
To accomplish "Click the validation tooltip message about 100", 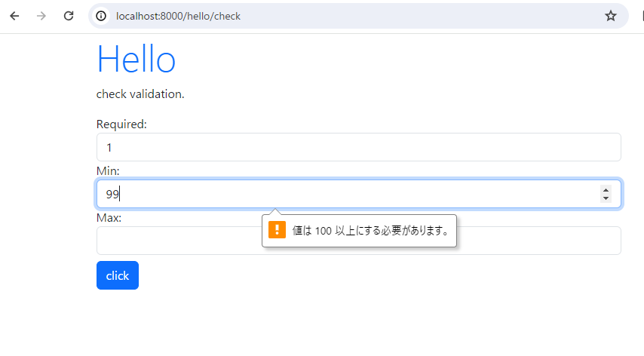I will coord(371,230).
